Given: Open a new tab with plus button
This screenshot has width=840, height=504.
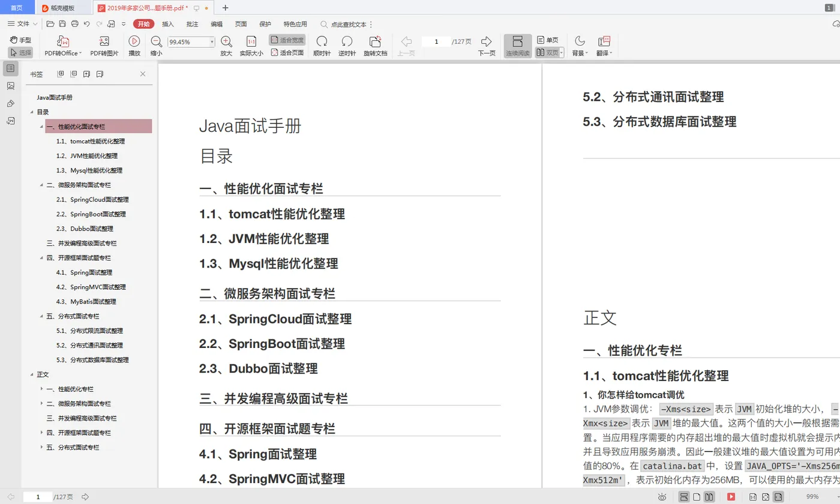Looking at the screenshot, I should point(225,8).
